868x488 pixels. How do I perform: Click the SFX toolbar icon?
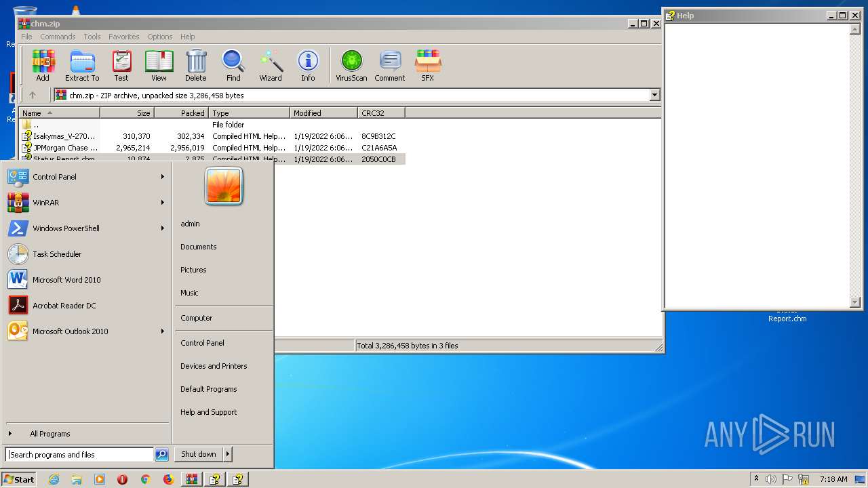(427, 66)
